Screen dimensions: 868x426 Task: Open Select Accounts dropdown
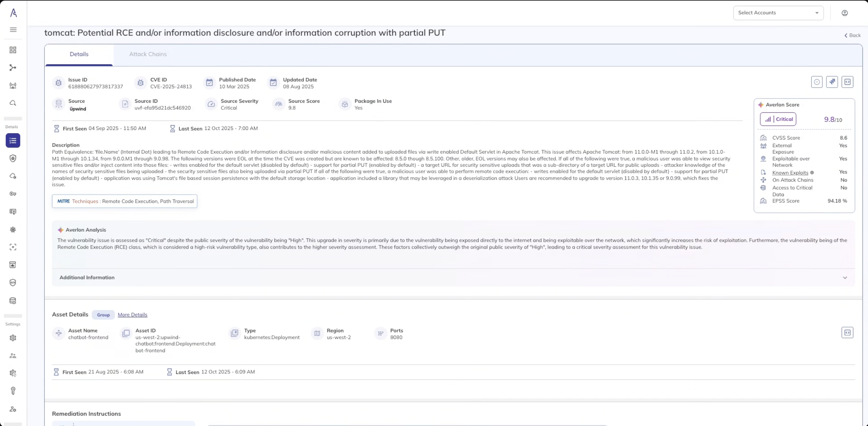[778, 13]
